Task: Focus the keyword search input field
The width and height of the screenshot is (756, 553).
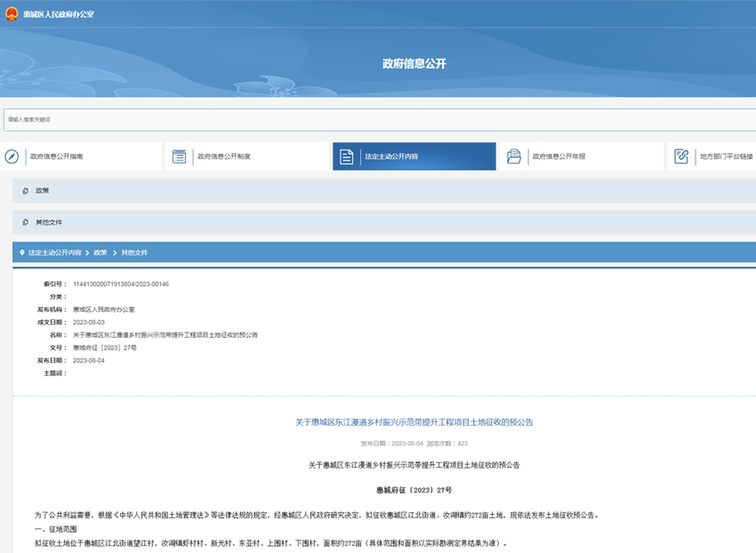Action: 378,119
